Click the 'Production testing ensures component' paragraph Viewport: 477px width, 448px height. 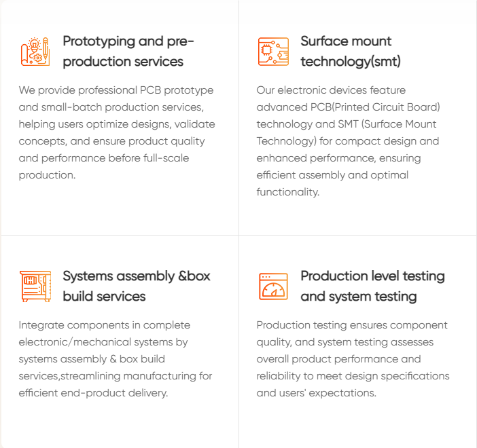pos(353,359)
